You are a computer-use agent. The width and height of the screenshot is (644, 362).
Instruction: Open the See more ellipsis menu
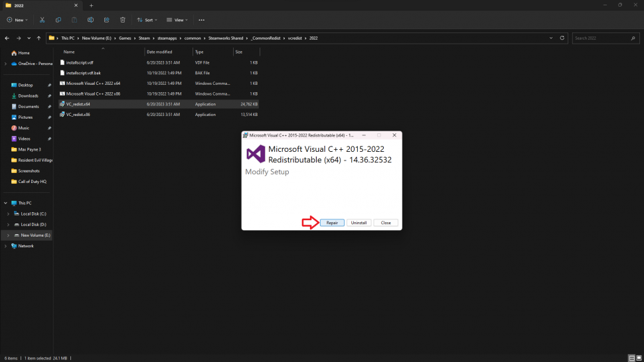202,20
